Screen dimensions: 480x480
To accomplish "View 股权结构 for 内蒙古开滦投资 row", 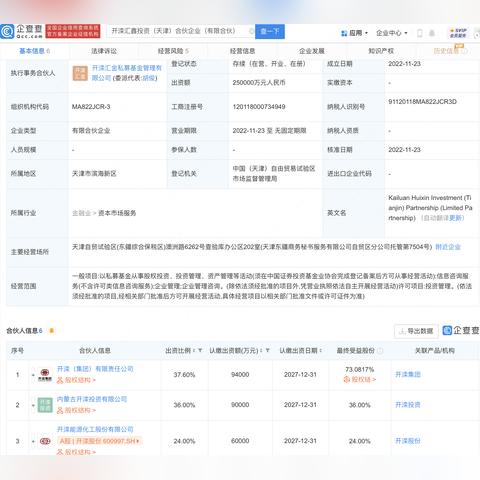I will pos(76,410).
